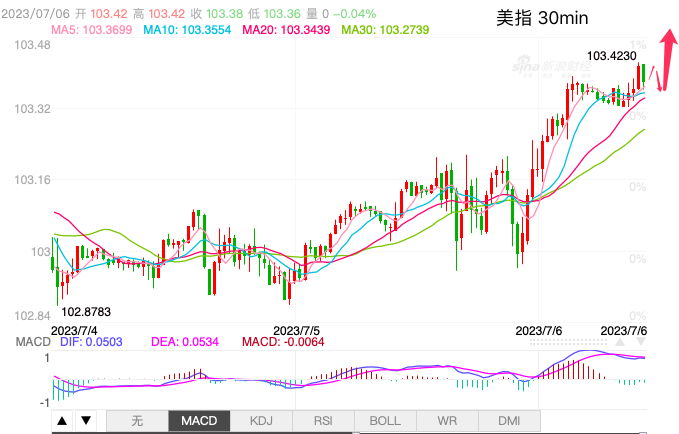
Task: Click the up triangle indicator button
Action: (62, 421)
